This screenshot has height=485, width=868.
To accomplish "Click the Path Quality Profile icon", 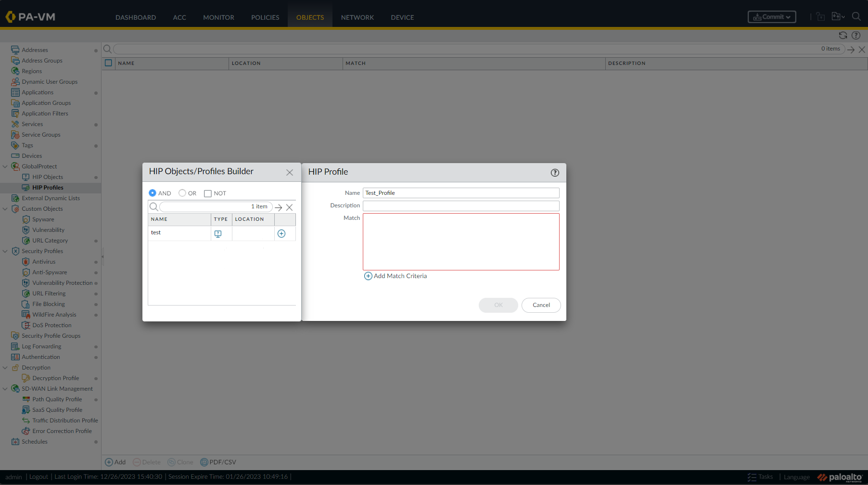I will 26,399.
